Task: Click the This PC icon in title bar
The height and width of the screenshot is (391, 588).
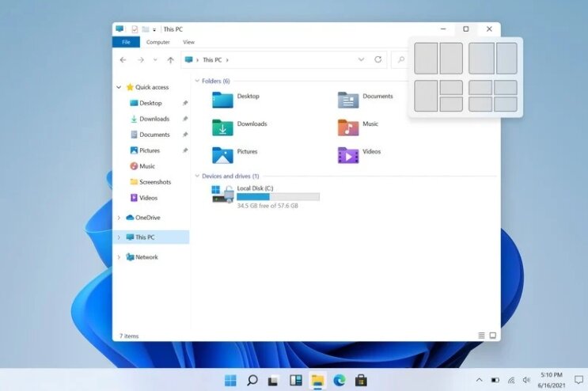Action: pyautogui.click(x=119, y=28)
